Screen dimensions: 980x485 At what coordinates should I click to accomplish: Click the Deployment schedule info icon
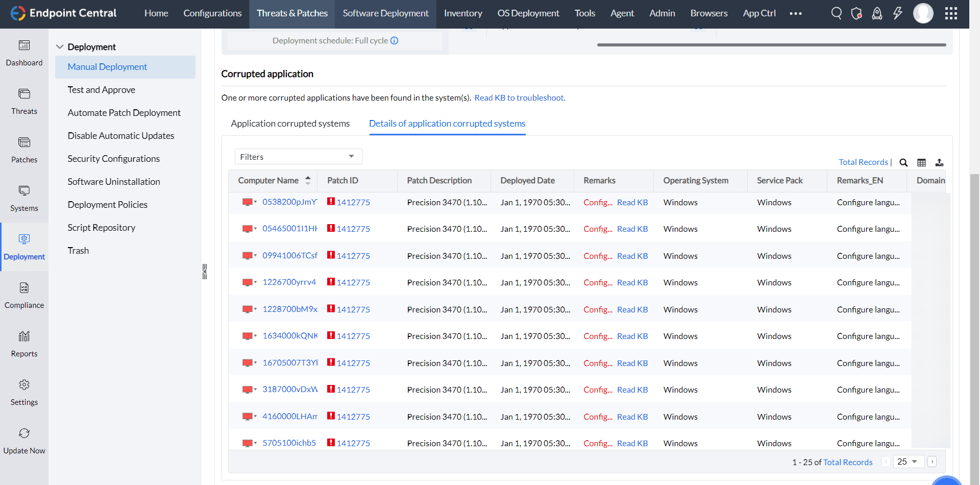(x=395, y=41)
